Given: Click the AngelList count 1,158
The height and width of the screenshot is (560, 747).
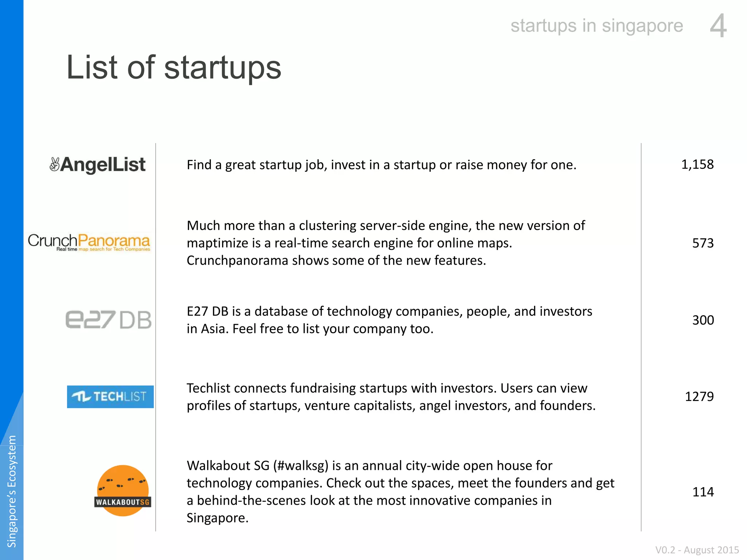Looking at the screenshot, I should click(x=697, y=164).
